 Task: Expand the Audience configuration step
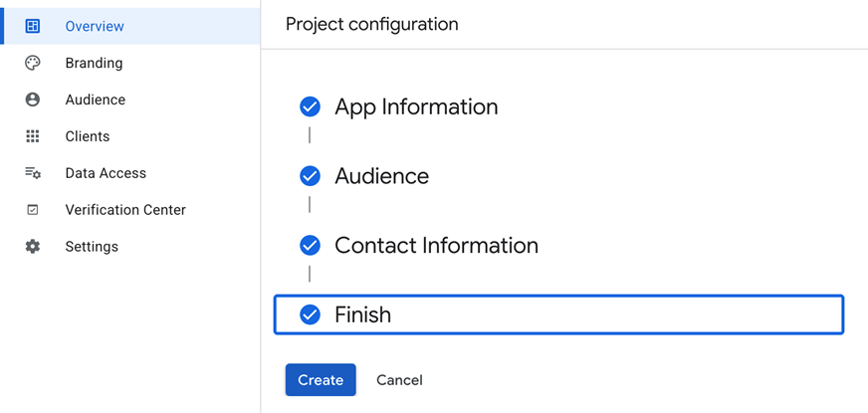click(381, 176)
